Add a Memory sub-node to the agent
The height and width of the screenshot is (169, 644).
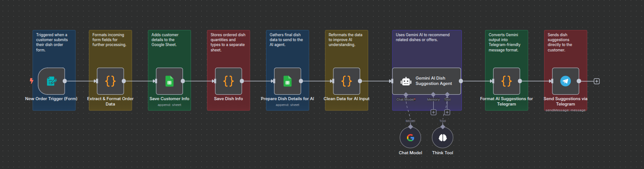pyautogui.click(x=433, y=112)
